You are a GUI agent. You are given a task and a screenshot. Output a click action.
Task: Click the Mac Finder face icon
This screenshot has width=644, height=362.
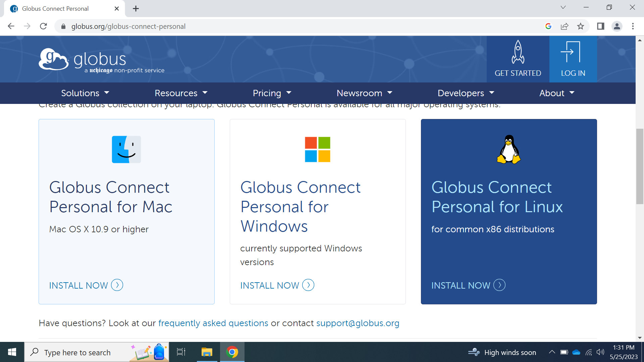point(126,149)
